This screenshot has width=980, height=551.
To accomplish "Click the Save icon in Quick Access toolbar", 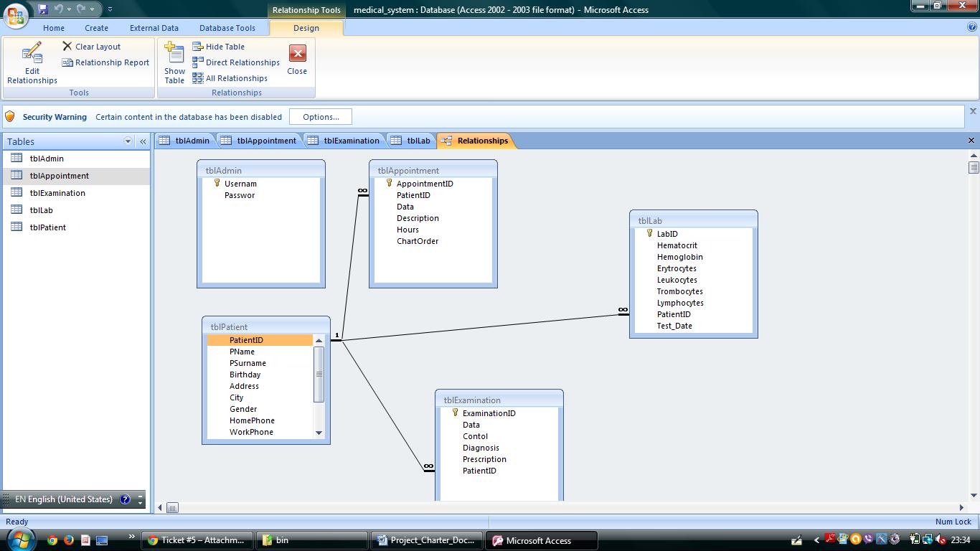I will [43, 9].
